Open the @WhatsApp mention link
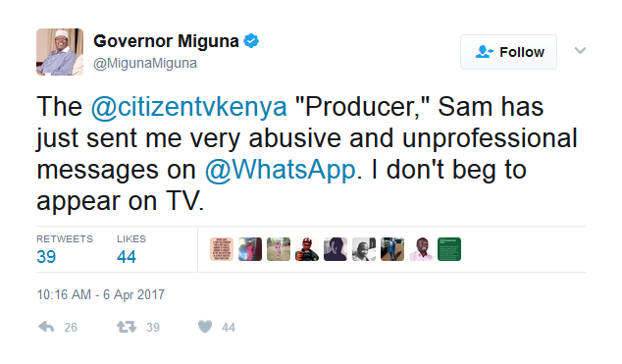Image resolution: width=622 pixels, height=364 pixels. pos(281,170)
